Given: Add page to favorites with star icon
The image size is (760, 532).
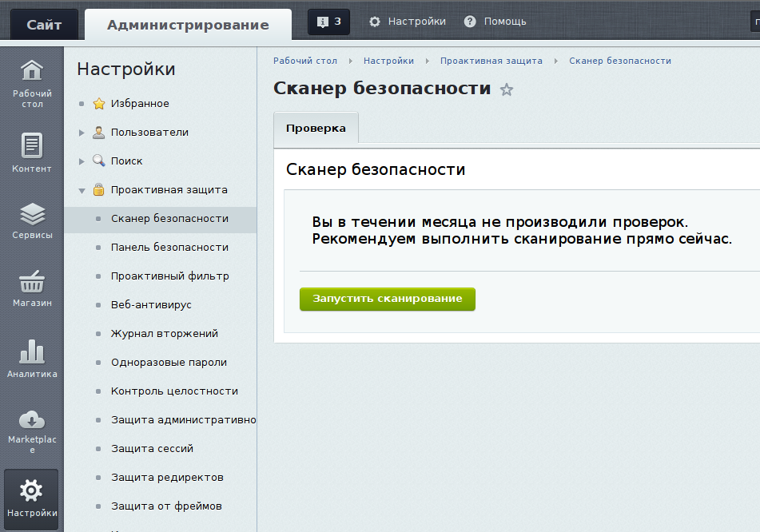Looking at the screenshot, I should pos(506,89).
